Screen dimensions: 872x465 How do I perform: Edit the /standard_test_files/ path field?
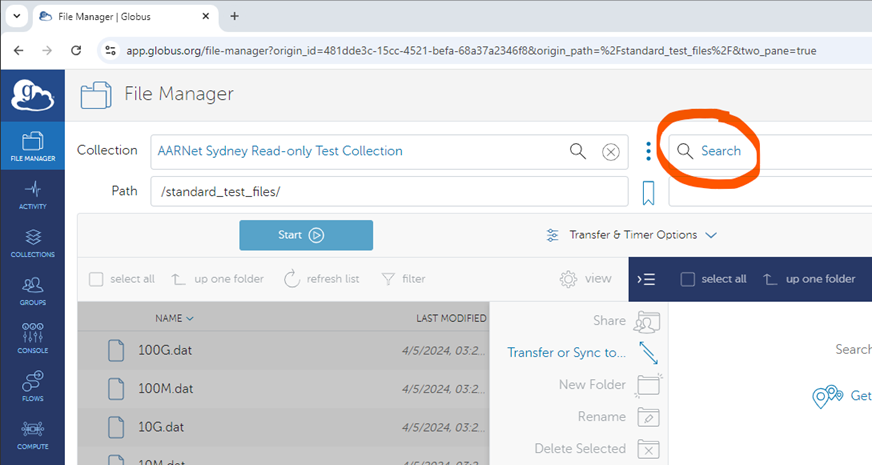click(x=389, y=191)
